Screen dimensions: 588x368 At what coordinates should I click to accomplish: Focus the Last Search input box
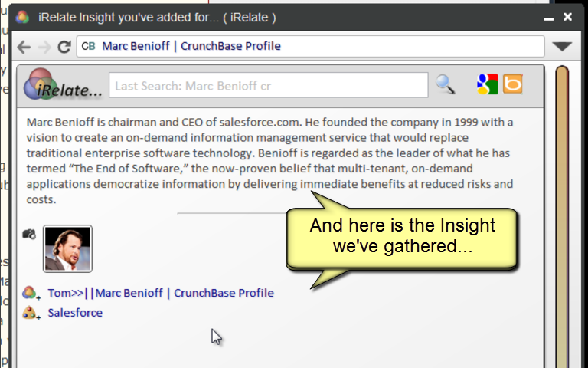point(269,86)
